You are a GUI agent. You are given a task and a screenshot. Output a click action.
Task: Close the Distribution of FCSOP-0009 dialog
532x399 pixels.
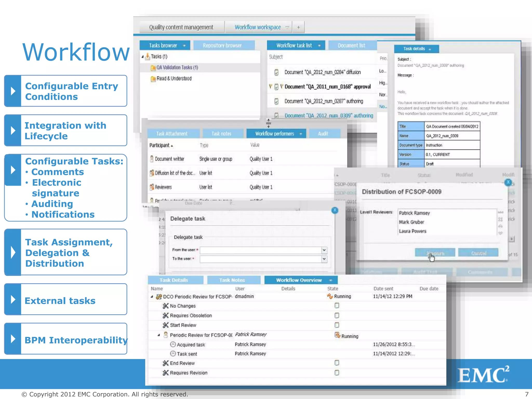tap(508, 182)
